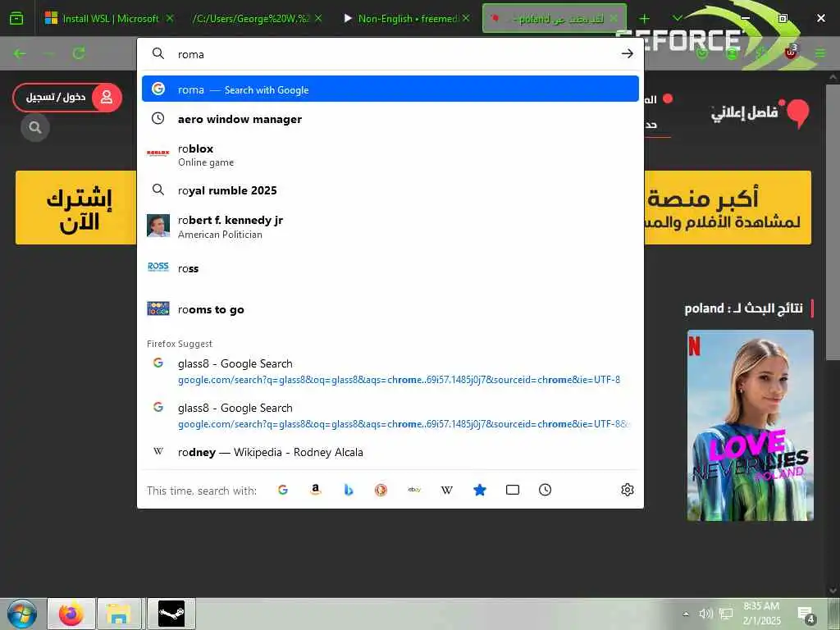
Task: Choose the roblox suggestion
Action: [390, 155]
